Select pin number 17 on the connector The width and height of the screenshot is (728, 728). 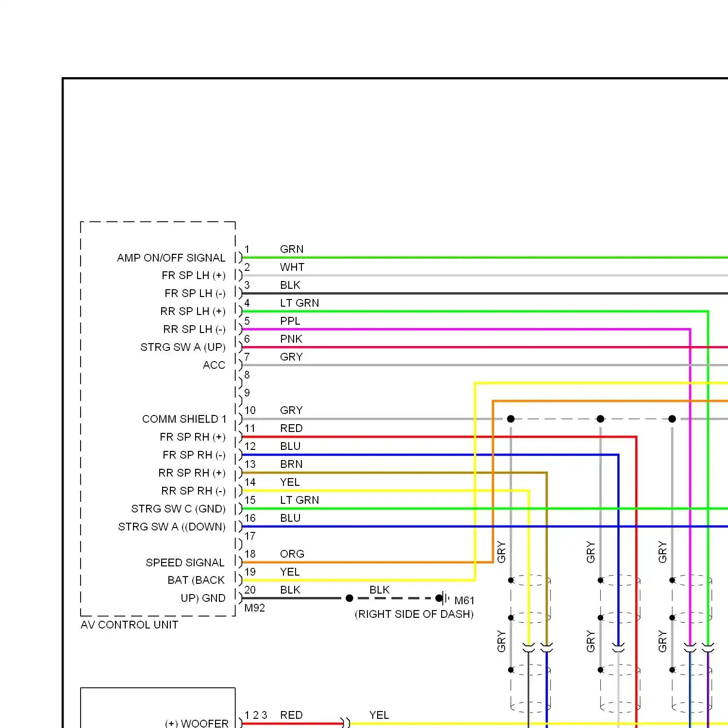click(x=250, y=536)
